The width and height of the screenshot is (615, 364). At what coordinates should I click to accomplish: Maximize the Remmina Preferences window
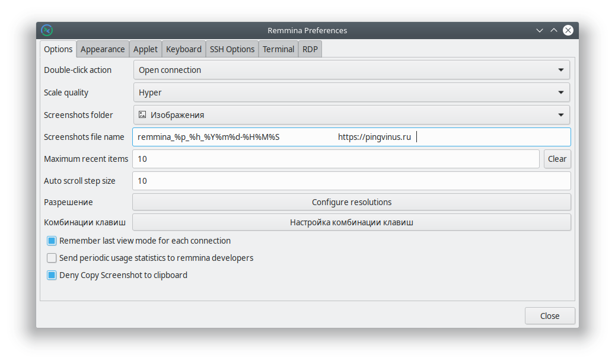tap(554, 30)
